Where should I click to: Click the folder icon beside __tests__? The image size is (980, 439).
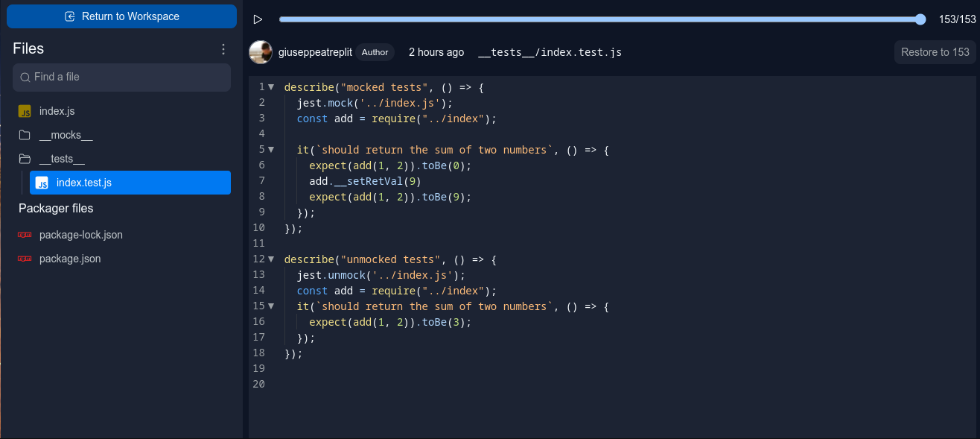(25, 159)
